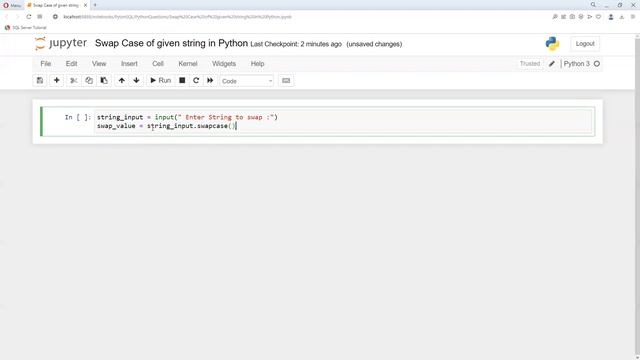Open the File menu

coord(46,64)
